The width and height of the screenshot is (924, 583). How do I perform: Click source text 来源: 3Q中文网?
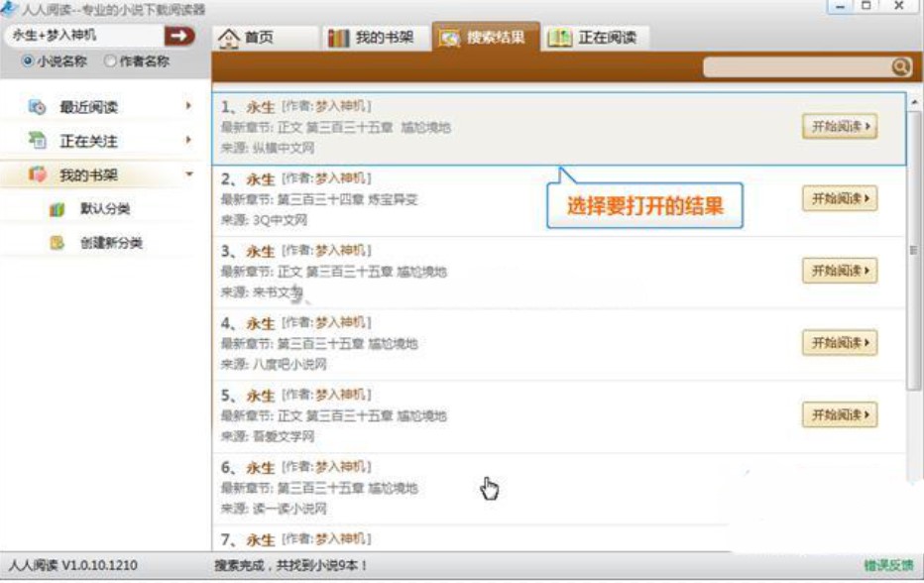(264, 220)
